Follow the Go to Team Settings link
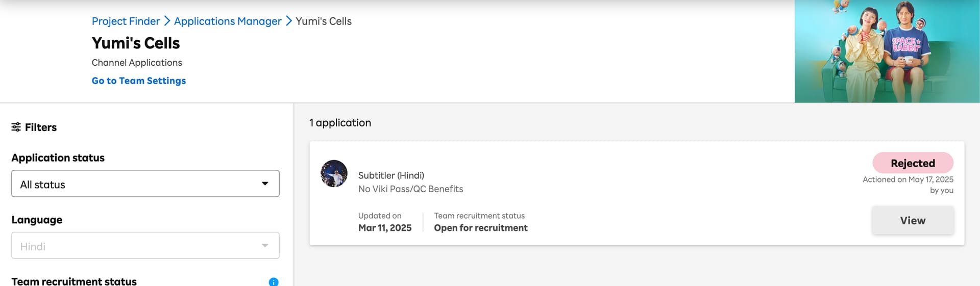Viewport: 980px width, 286px height. point(139,81)
